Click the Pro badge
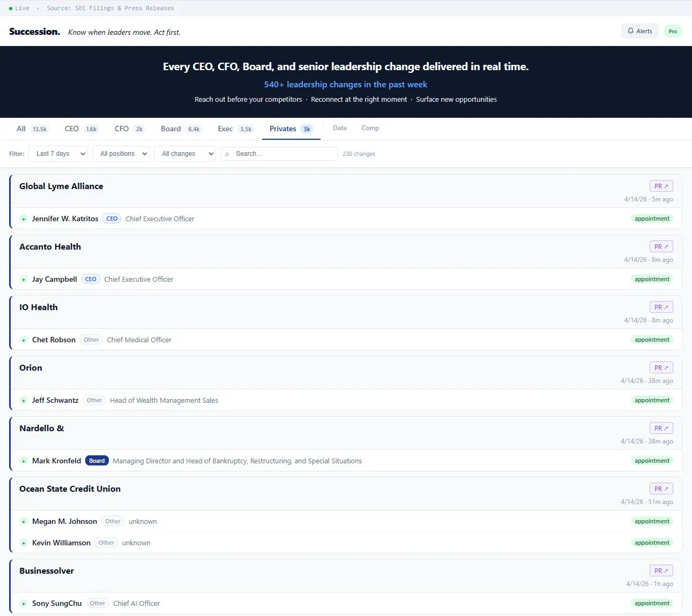This screenshot has height=616, width=692. tap(673, 31)
